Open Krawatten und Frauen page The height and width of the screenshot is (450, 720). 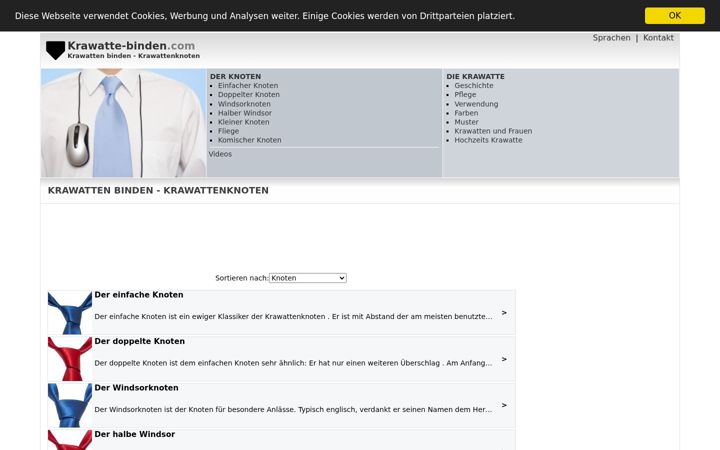(x=493, y=131)
